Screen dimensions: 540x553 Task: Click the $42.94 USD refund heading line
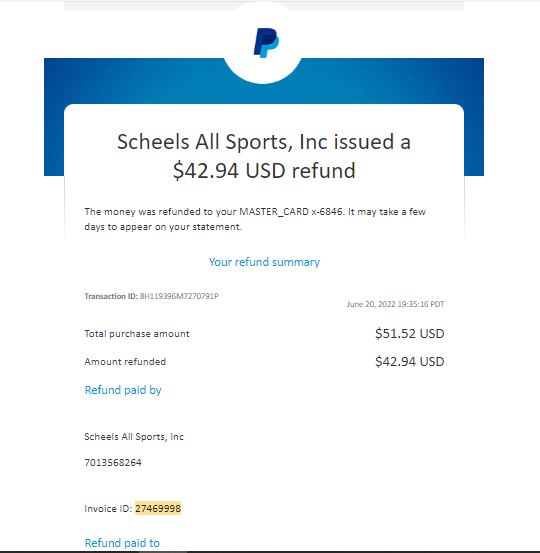264,171
